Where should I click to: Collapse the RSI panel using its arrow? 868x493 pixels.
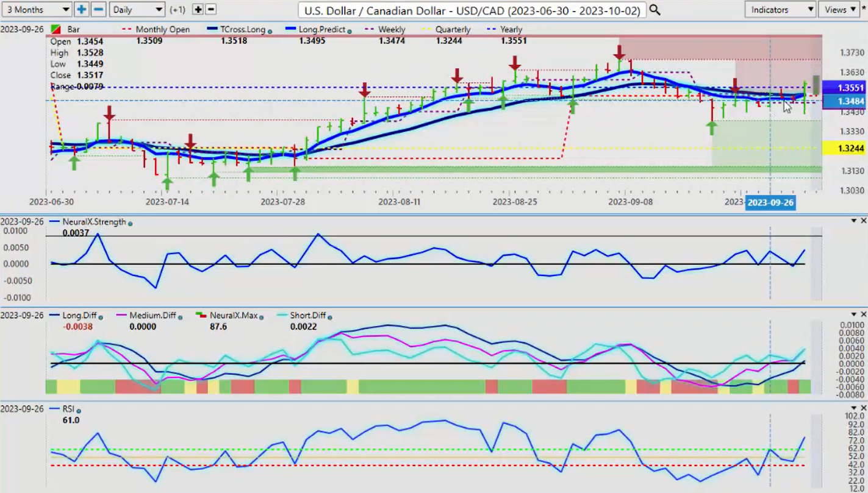pos(854,408)
